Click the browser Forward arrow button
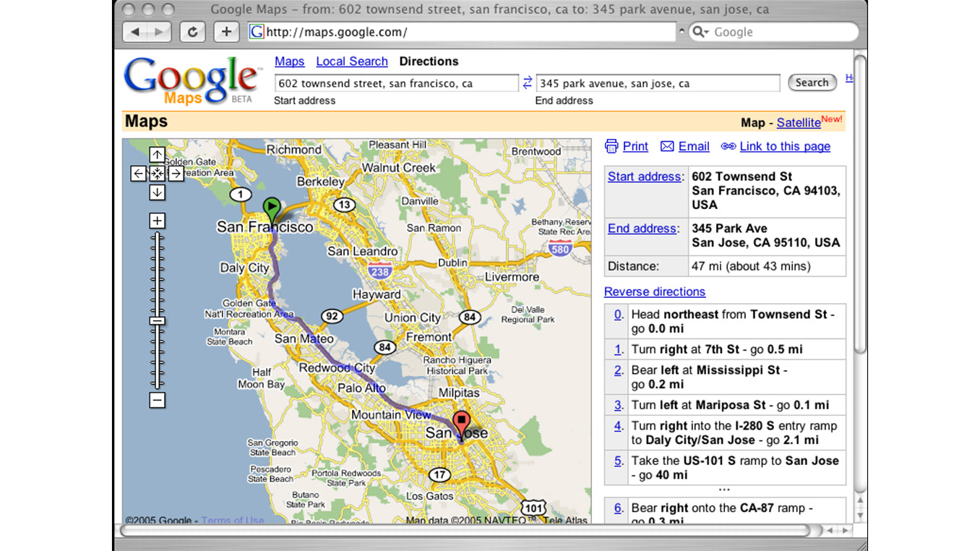Image resolution: width=980 pixels, height=551 pixels. tap(160, 32)
